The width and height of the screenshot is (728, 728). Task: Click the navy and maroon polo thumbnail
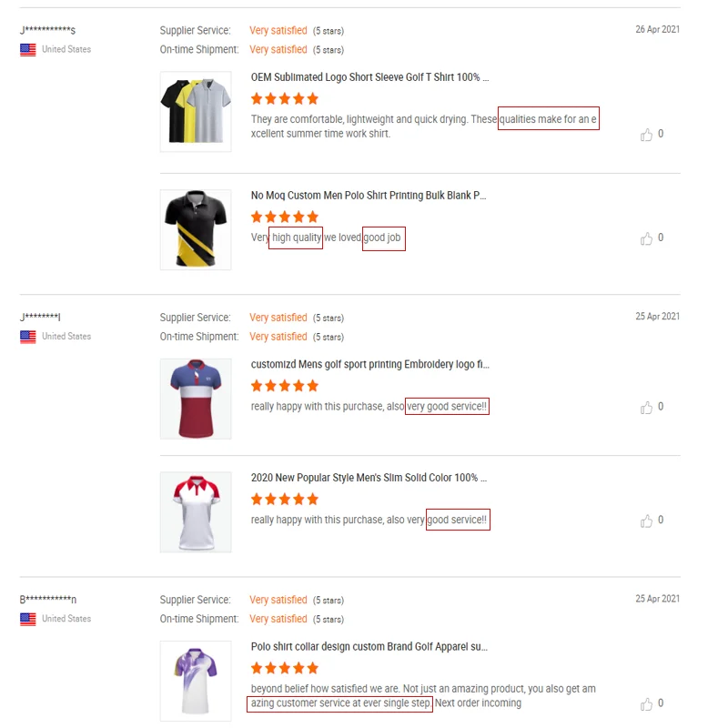click(196, 399)
